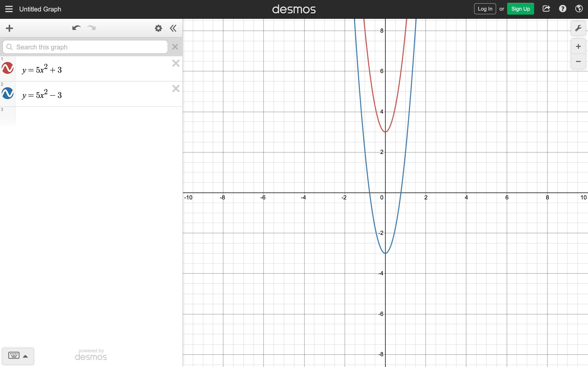Zoom out of the graph
Image resolution: width=588 pixels, height=367 pixels.
point(578,61)
